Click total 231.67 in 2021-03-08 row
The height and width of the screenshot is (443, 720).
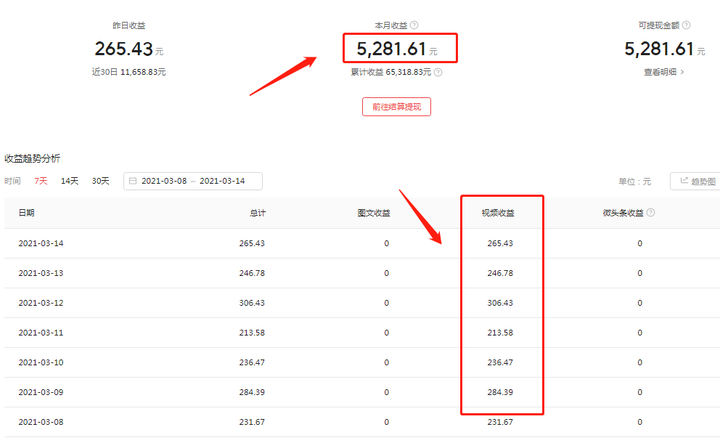click(x=252, y=422)
